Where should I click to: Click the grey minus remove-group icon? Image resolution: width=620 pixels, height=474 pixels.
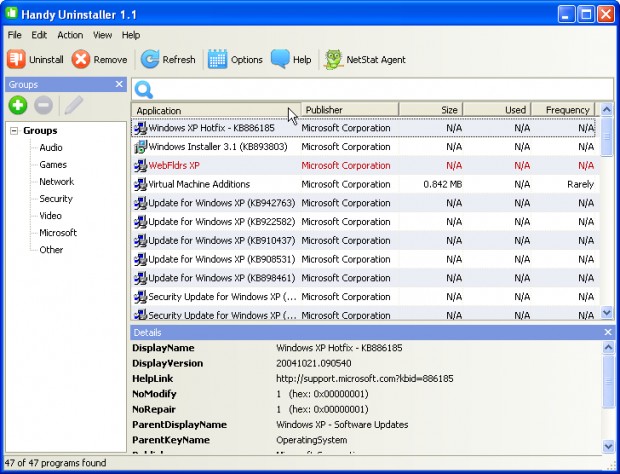click(x=43, y=105)
